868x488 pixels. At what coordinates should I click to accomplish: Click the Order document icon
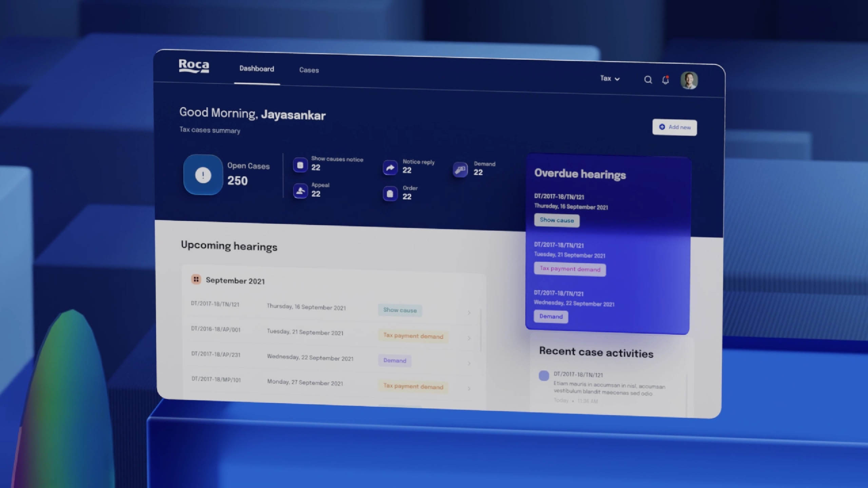click(390, 194)
